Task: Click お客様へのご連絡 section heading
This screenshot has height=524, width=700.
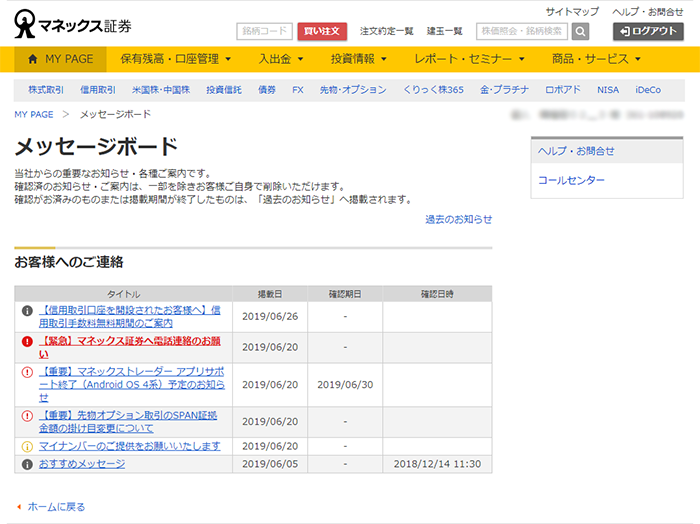Action: [69, 262]
